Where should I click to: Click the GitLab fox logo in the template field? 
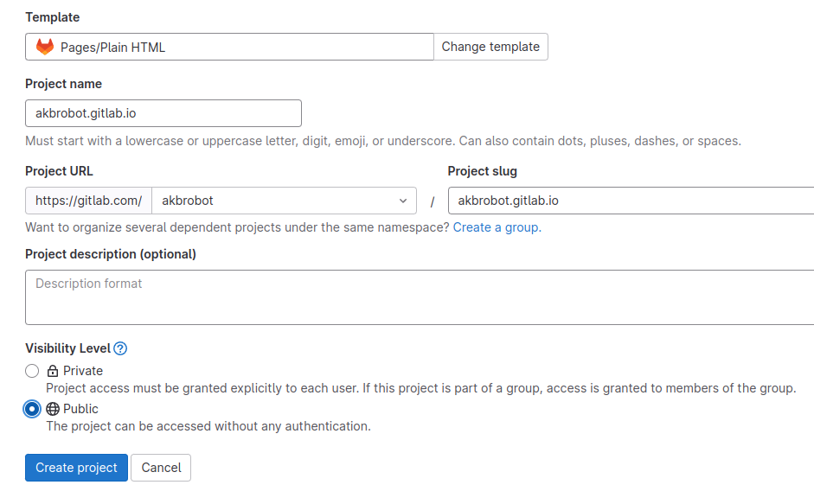pyautogui.click(x=42, y=46)
